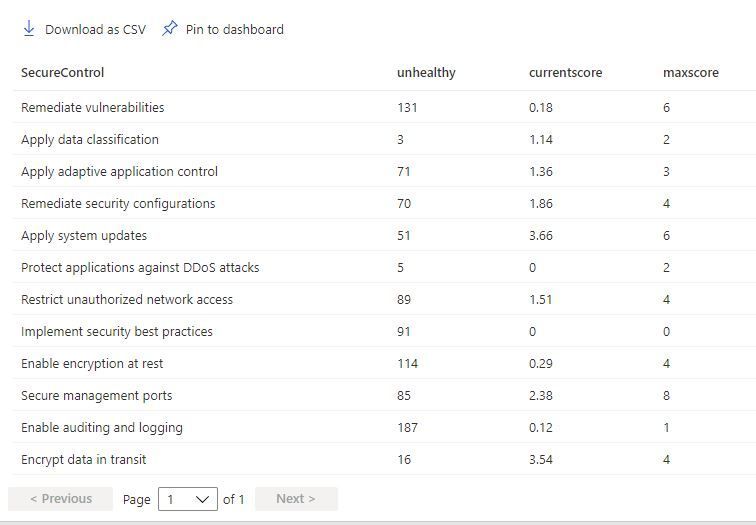This screenshot has height=525, width=756.
Task: Click the download arrow icon
Action: pos(29,29)
